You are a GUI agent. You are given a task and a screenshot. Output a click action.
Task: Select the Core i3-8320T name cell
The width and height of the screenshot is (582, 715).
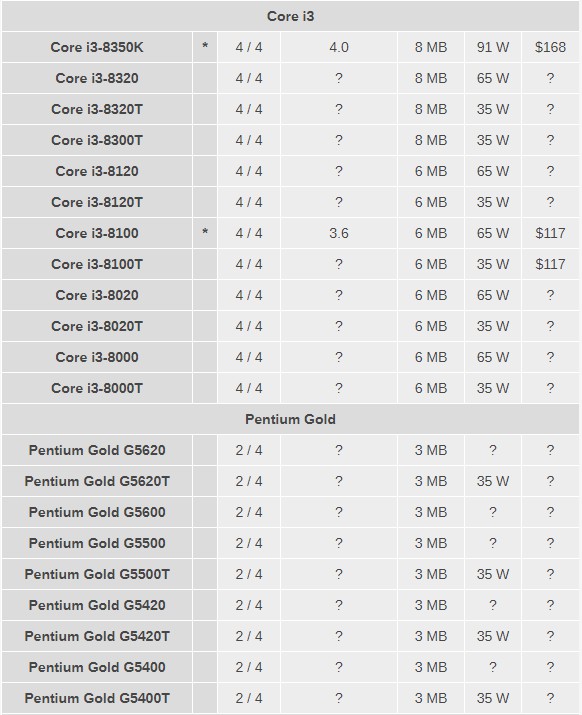[x=97, y=109]
